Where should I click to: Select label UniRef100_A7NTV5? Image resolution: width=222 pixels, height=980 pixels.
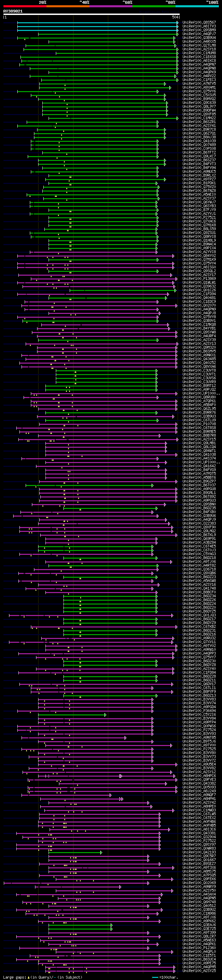tap(199, 84)
